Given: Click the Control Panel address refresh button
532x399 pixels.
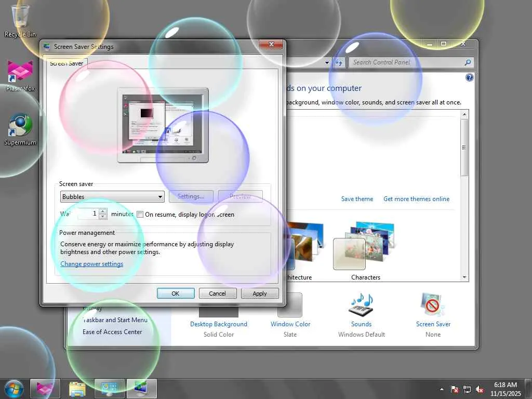Looking at the screenshot, I should pos(339,62).
